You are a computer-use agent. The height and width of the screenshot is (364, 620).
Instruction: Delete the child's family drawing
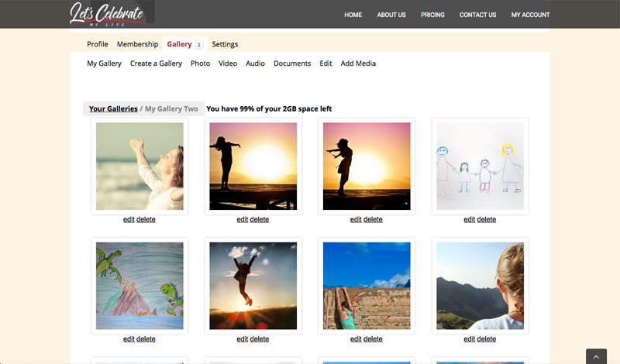(486, 219)
